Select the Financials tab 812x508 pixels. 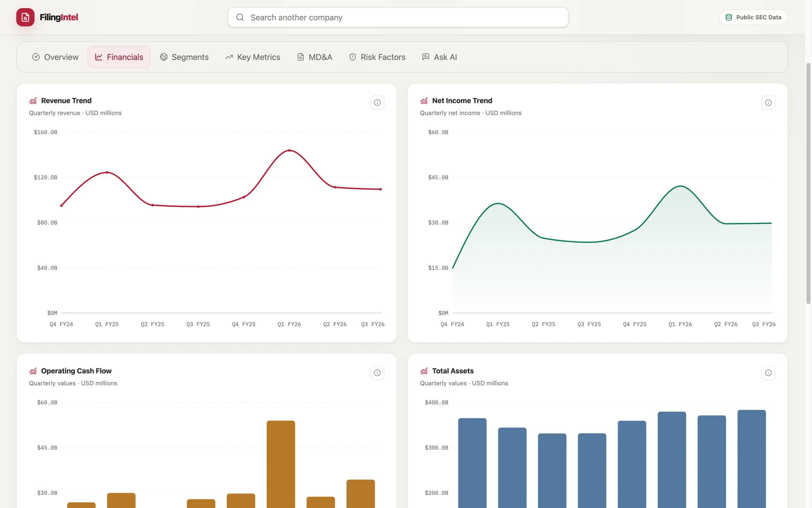pyautogui.click(x=119, y=57)
